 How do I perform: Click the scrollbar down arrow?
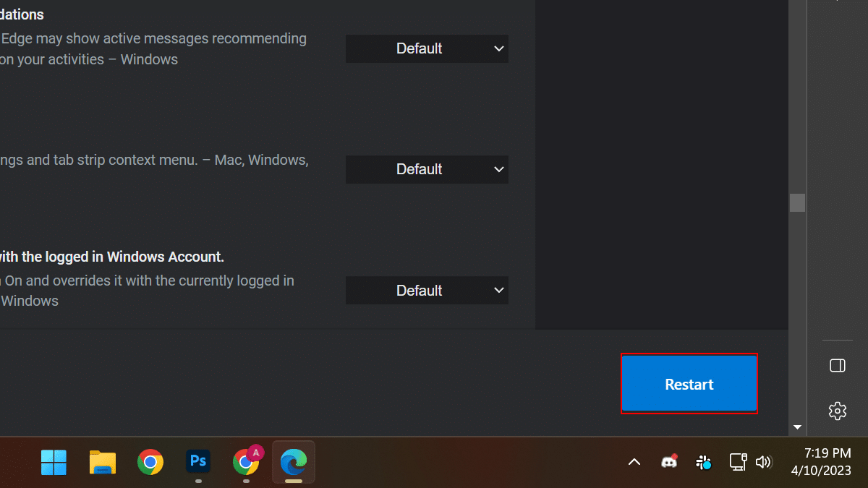point(797,427)
